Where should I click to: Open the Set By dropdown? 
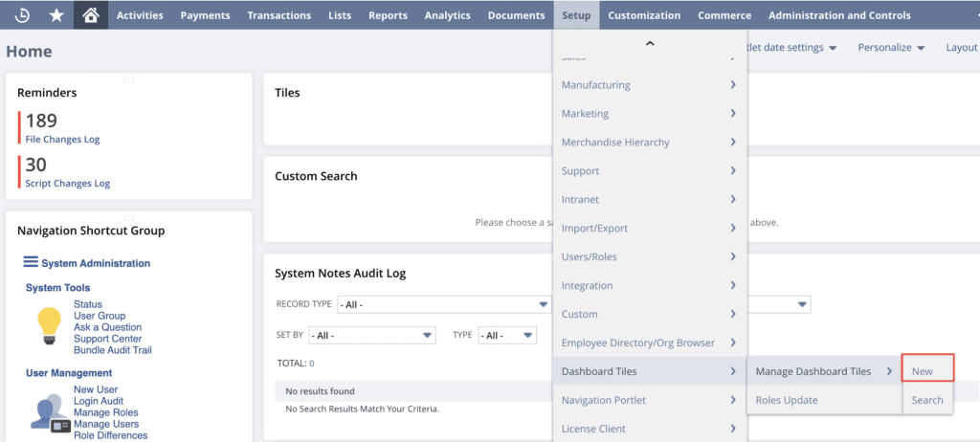(x=372, y=336)
